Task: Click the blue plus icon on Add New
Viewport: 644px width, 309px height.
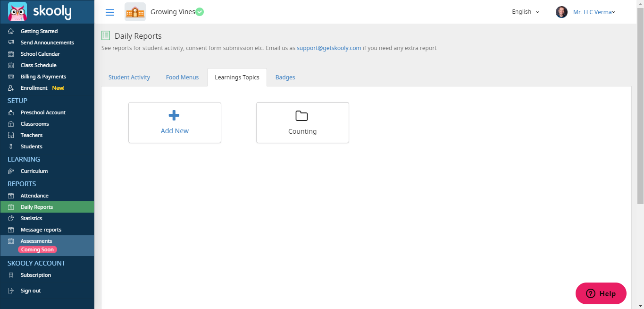Action: (x=174, y=115)
